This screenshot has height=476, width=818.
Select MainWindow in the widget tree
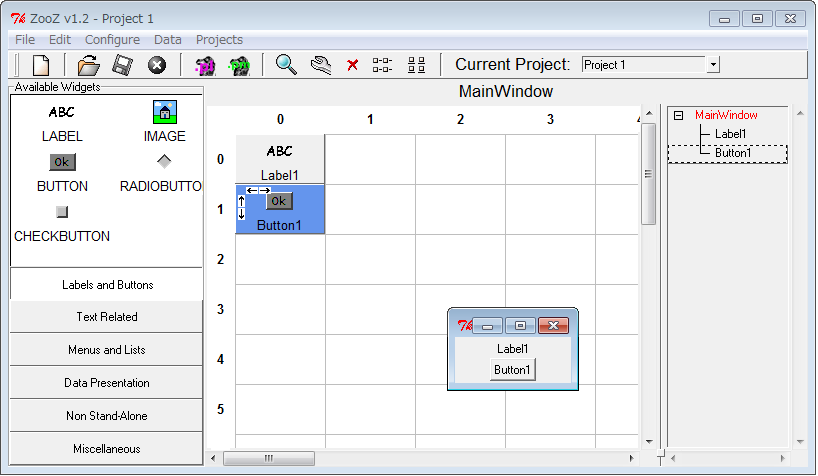[726, 115]
